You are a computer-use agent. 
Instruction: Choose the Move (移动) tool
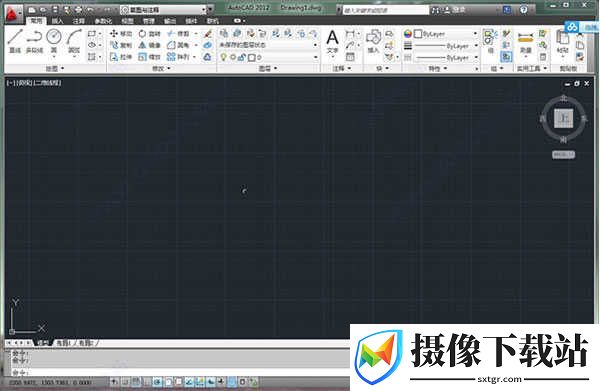[x=121, y=34]
